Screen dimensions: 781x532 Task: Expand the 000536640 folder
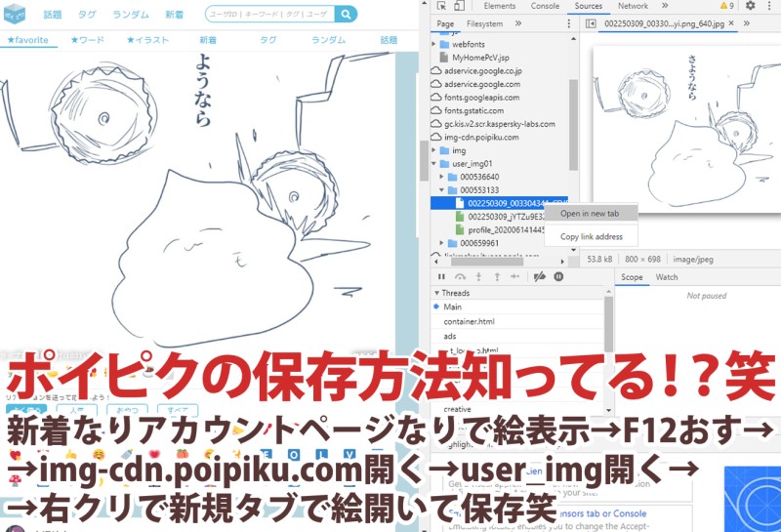pyautogui.click(x=442, y=177)
